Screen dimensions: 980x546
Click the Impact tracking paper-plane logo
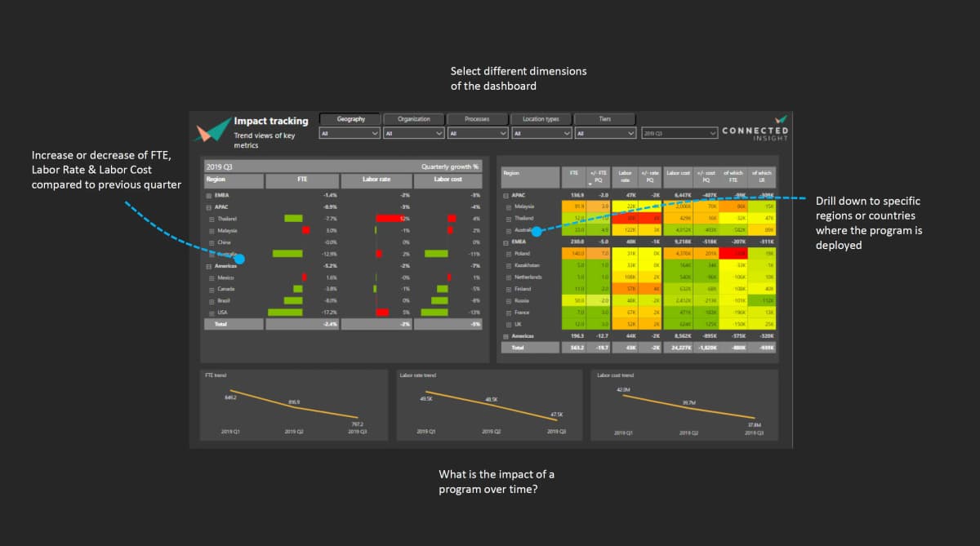coord(212,130)
